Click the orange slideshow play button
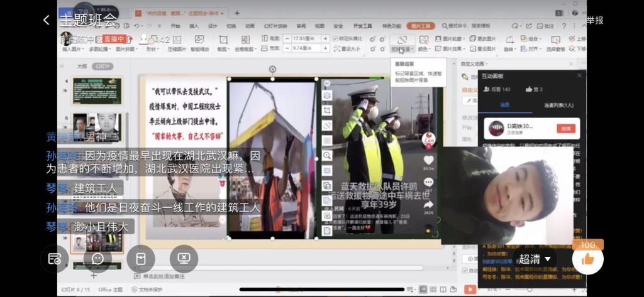The height and width of the screenshot is (297, 644). pos(470,289)
